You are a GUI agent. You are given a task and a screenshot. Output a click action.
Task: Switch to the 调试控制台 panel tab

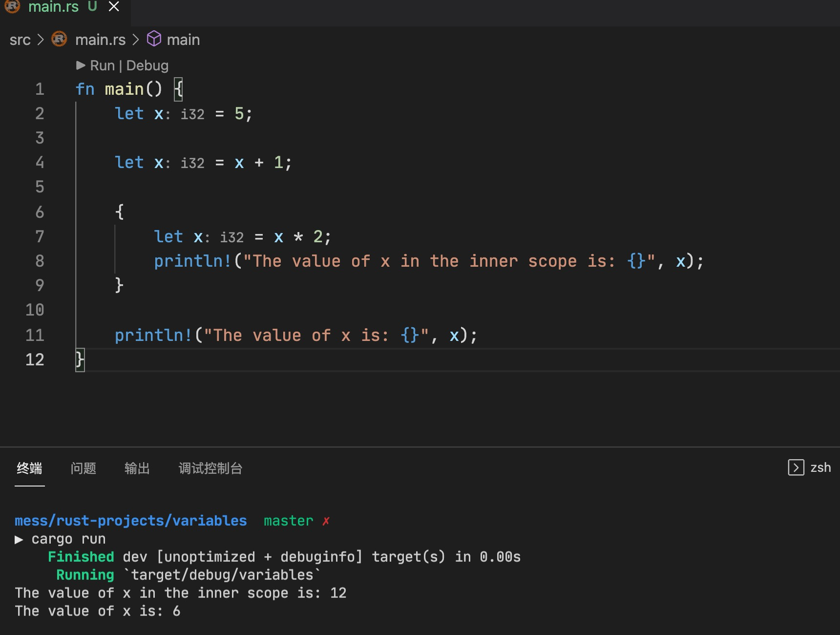210,468
